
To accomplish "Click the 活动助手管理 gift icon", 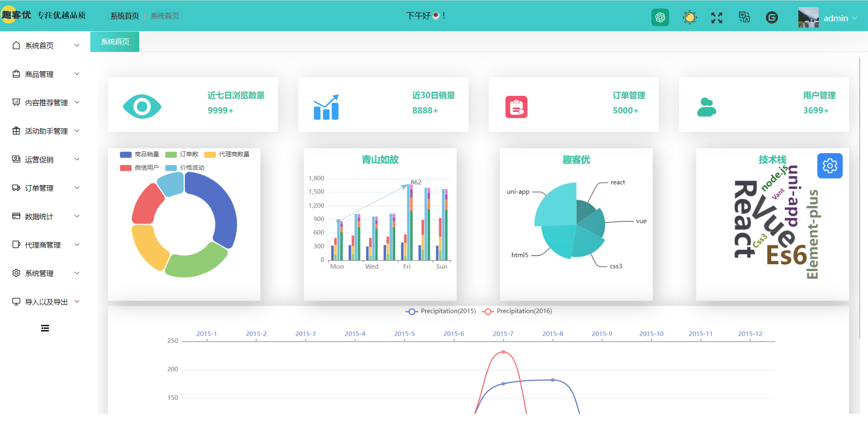I will (16, 131).
